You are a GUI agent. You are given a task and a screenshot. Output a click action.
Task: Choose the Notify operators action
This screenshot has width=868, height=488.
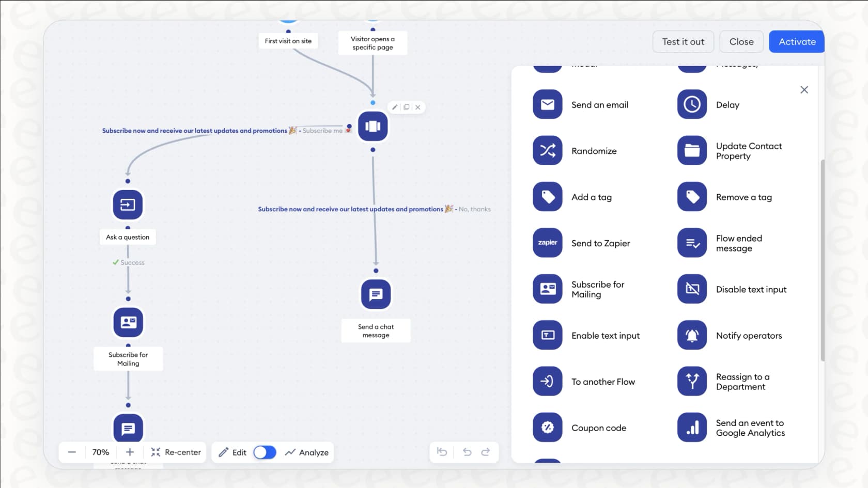click(x=692, y=335)
